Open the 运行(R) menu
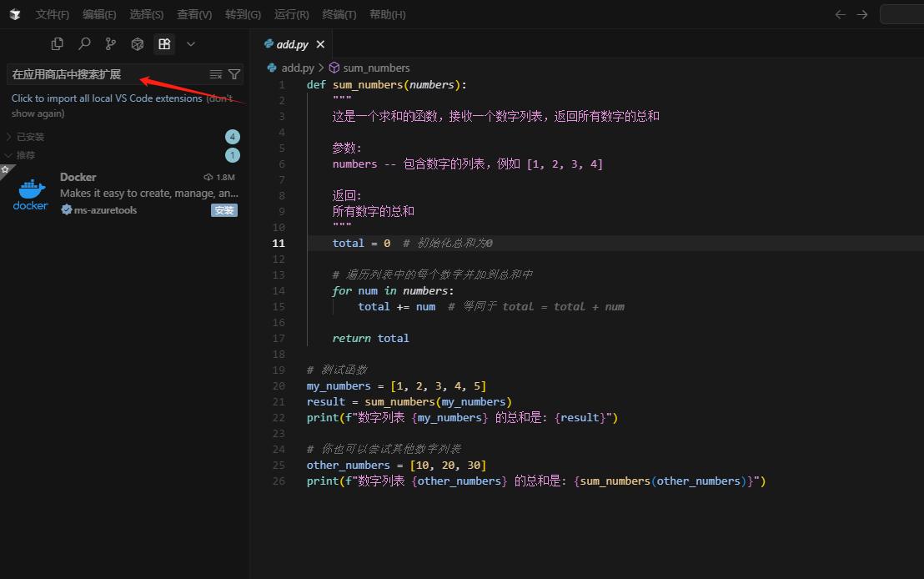924x579 pixels. 291,15
